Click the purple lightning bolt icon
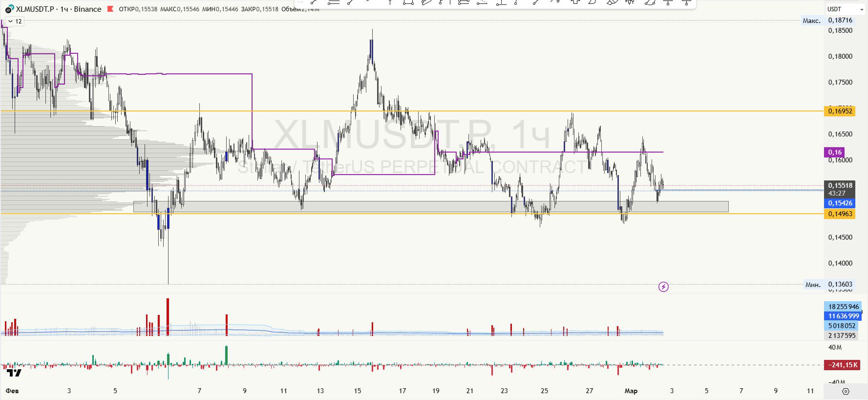The image size is (868, 400). click(x=663, y=287)
